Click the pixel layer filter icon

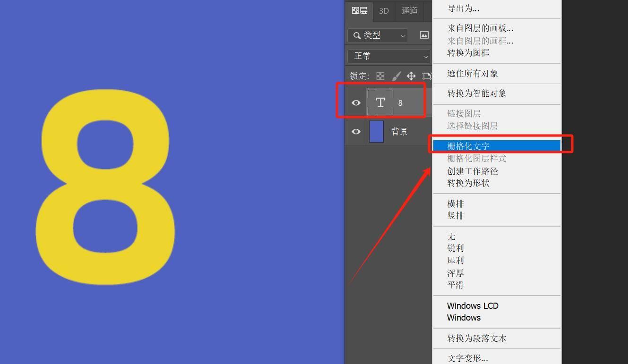424,35
